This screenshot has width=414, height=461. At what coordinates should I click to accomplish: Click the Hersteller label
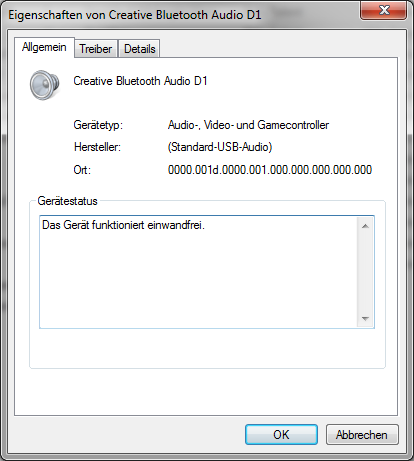pyautogui.click(x=97, y=147)
